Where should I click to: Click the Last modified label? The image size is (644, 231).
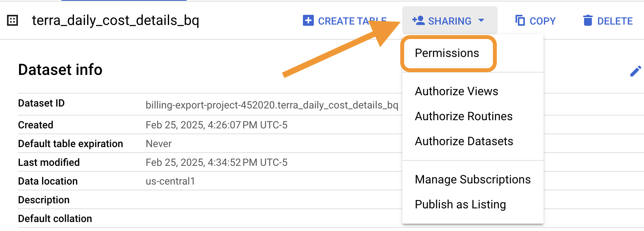coord(49,163)
